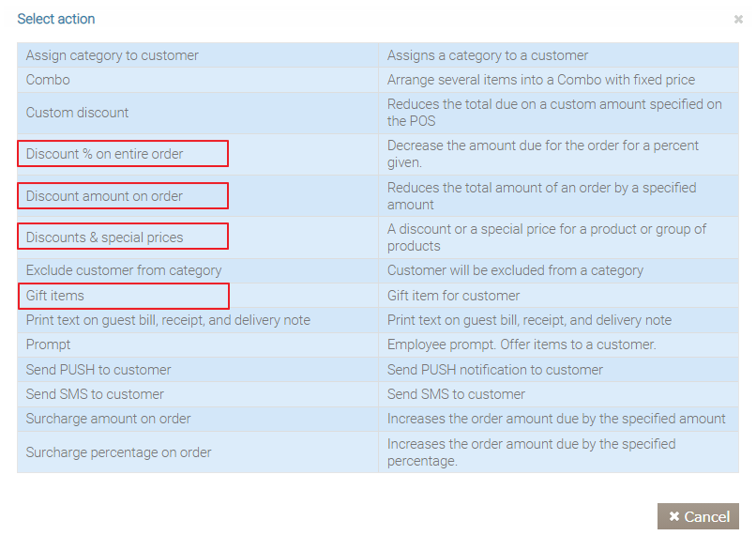The height and width of the screenshot is (551, 756).
Task: Select 'Exclude customer from category' action
Action: 124,270
